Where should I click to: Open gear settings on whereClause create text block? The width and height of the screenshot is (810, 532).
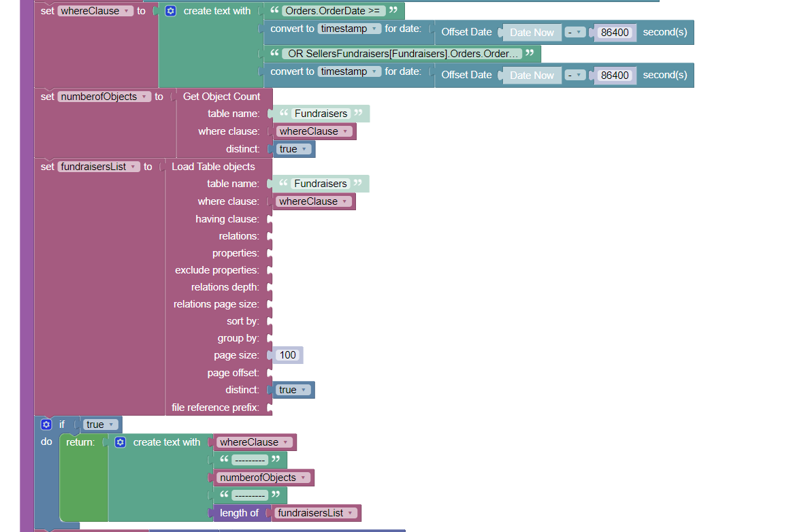tap(171, 11)
